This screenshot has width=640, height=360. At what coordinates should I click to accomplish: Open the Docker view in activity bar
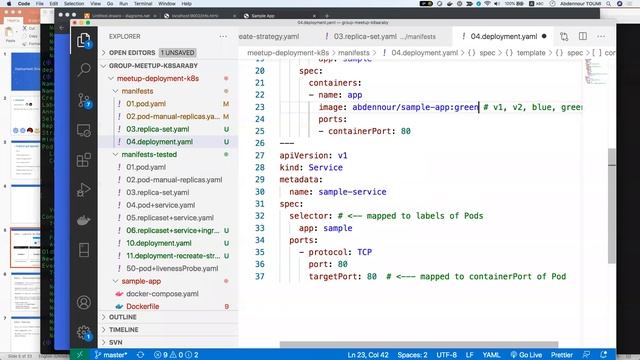84,220
